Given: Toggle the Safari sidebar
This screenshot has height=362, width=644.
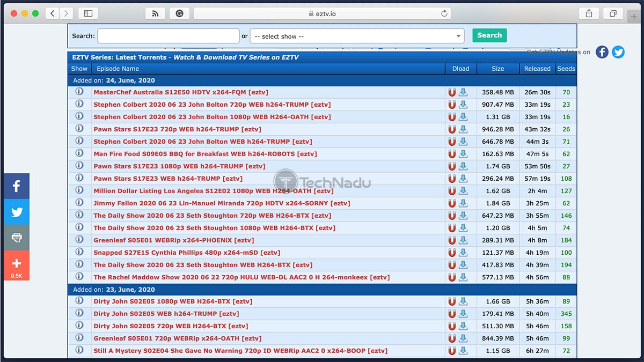Looking at the screenshot, I should [x=88, y=13].
